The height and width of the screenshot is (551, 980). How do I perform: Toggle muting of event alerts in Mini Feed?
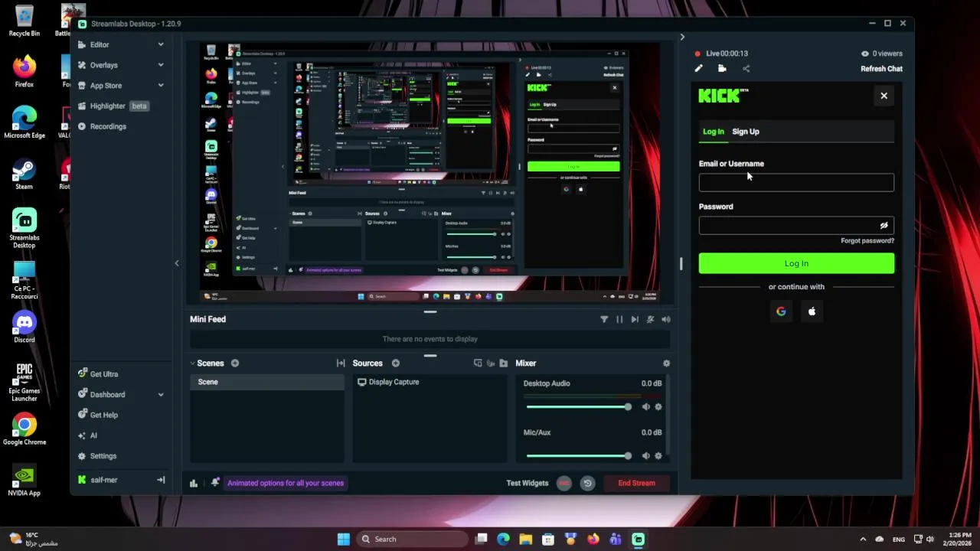[651, 320]
